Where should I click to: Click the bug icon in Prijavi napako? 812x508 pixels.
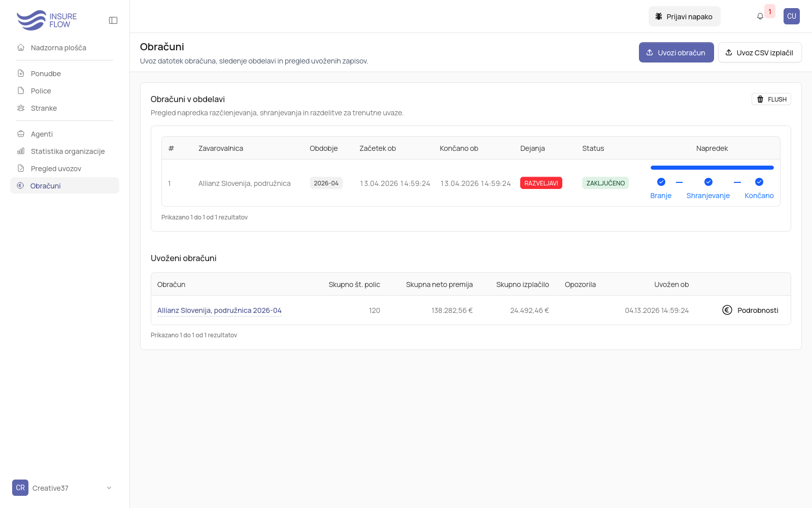click(658, 17)
